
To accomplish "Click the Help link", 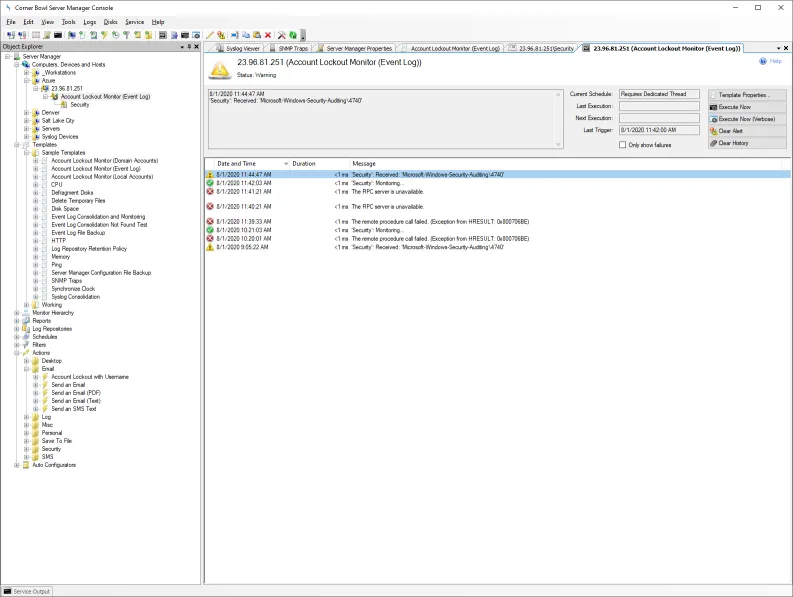I will click(775, 61).
